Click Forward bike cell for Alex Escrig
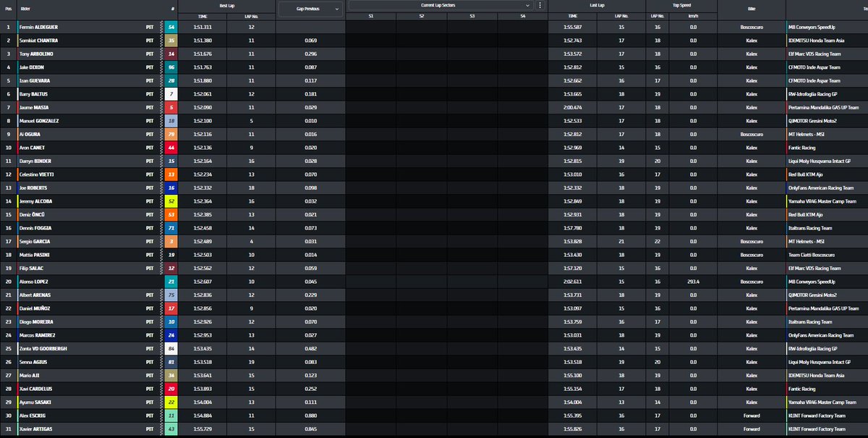Screen dimensions: 868x438 click(752, 416)
